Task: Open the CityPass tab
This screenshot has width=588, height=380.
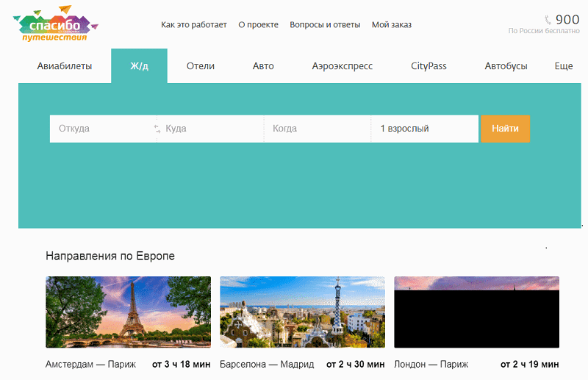Action: coord(429,66)
